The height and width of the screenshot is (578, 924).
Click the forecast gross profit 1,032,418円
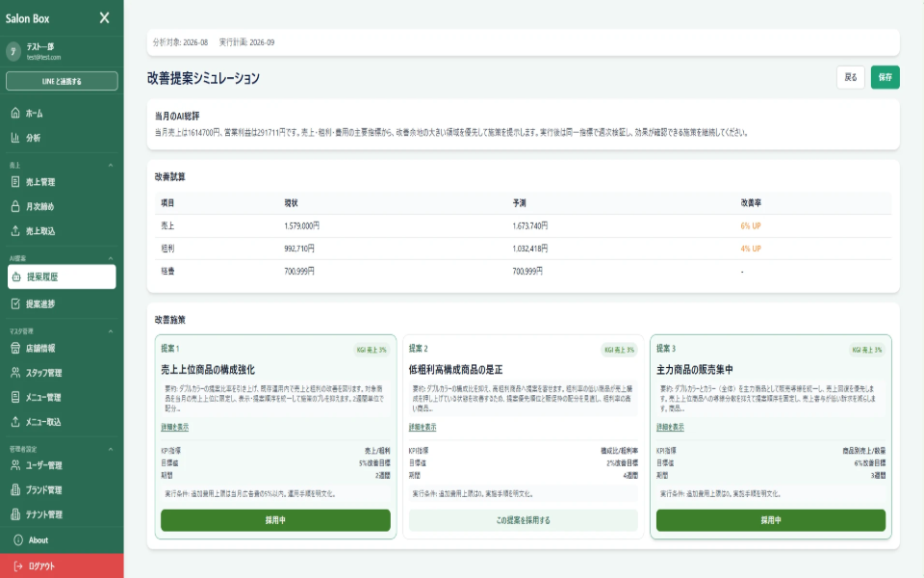coord(529,249)
